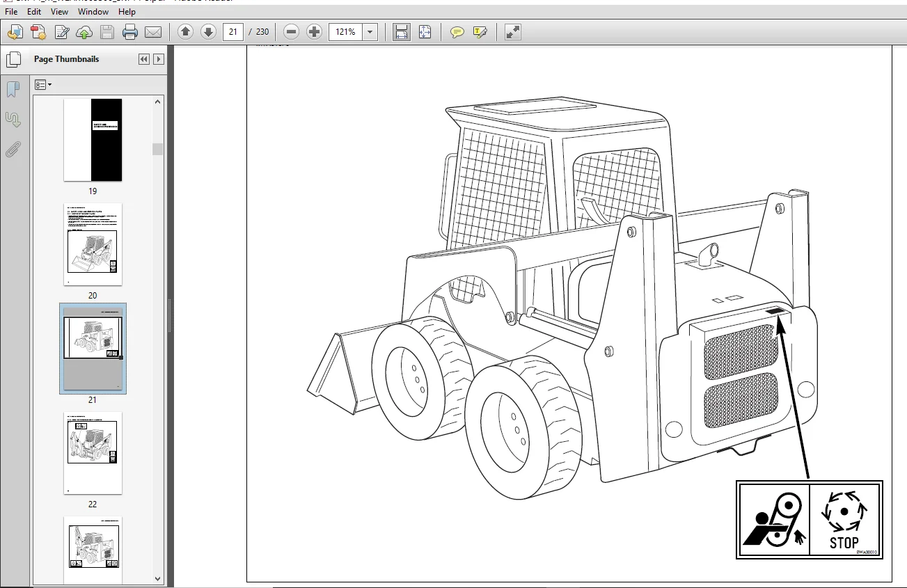Click the thumbnail panel scroll up arrow
Image resolution: width=907 pixels, height=588 pixels.
[158, 102]
